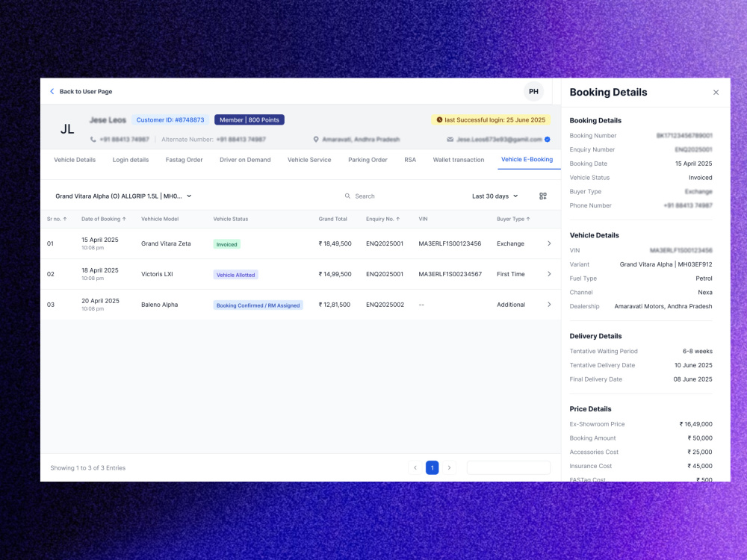Click Variant value Grand Vitara Alpha | MH03EF912

[x=666, y=264]
